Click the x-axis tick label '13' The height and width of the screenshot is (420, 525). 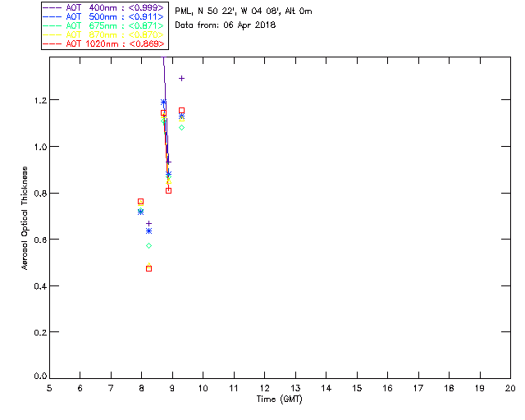point(295,389)
